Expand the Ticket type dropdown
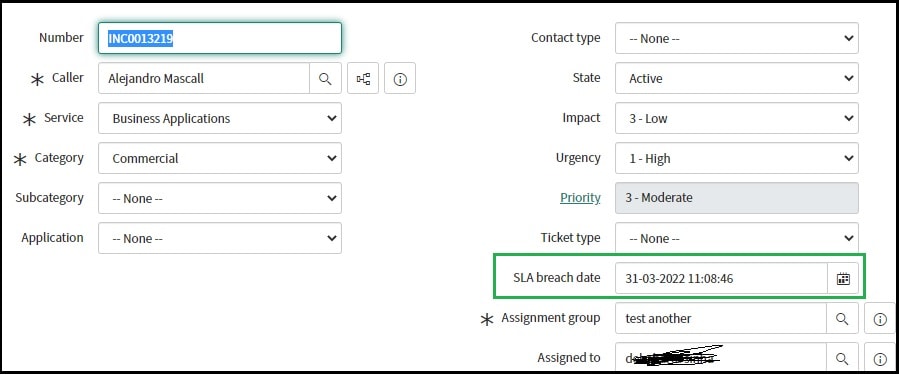 pos(737,238)
